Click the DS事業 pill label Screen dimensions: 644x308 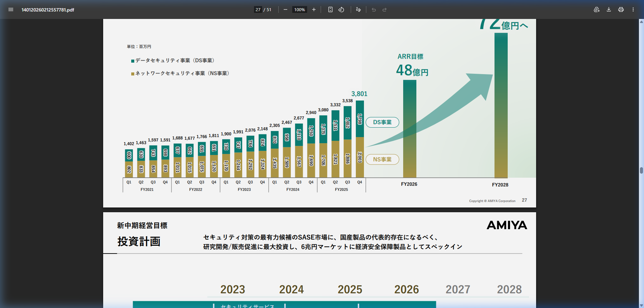click(x=382, y=122)
